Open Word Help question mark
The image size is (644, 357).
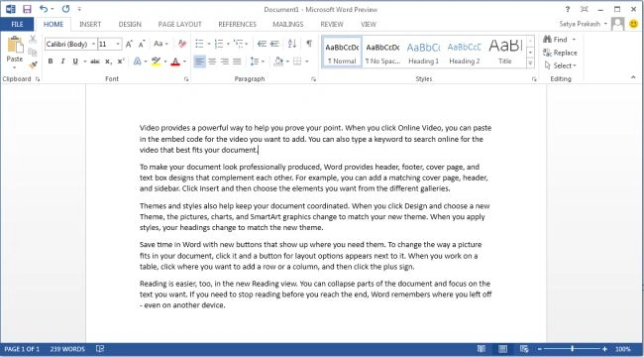(568, 9)
